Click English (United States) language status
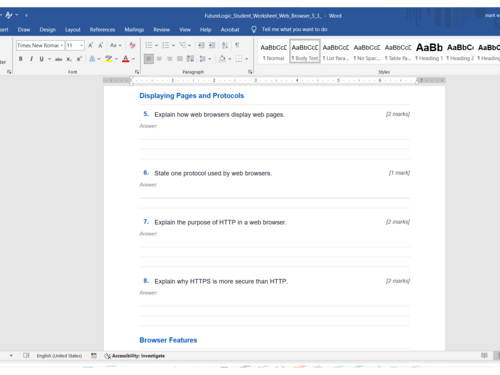Image resolution: width=500 pixels, height=375 pixels. 59,356
